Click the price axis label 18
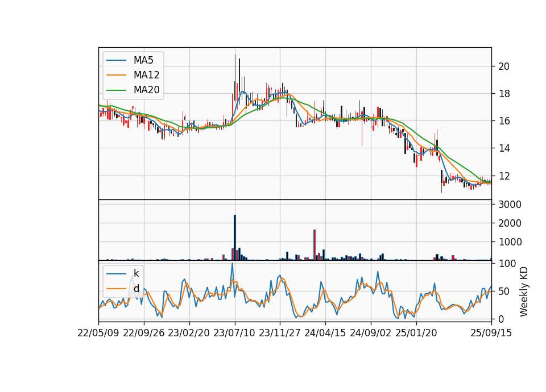 (504, 94)
